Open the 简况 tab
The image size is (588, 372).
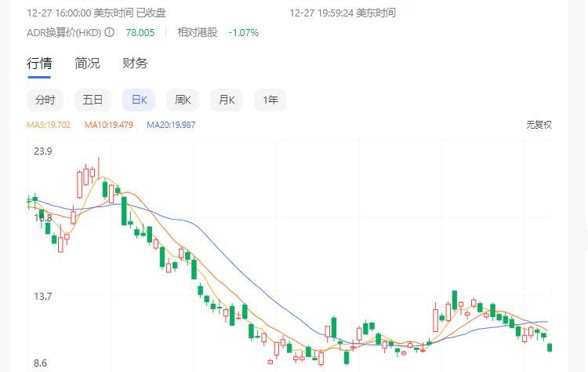click(x=87, y=64)
